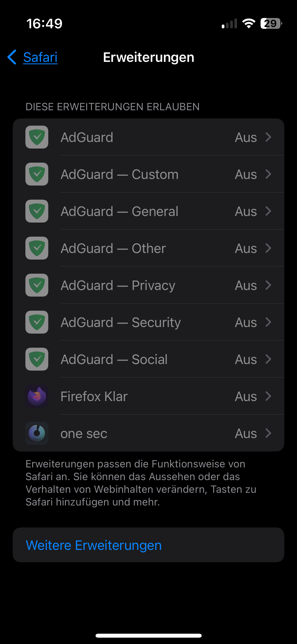The image size is (297, 644).
Task: Tap the one sec app icon
Action: pyautogui.click(x=37, y=433)
